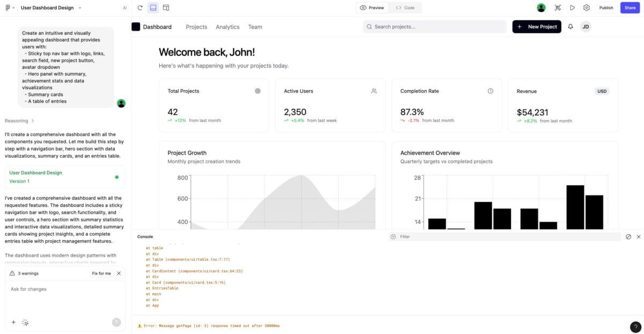Click the sparkle enhance prompt icon

click(25, 322)
